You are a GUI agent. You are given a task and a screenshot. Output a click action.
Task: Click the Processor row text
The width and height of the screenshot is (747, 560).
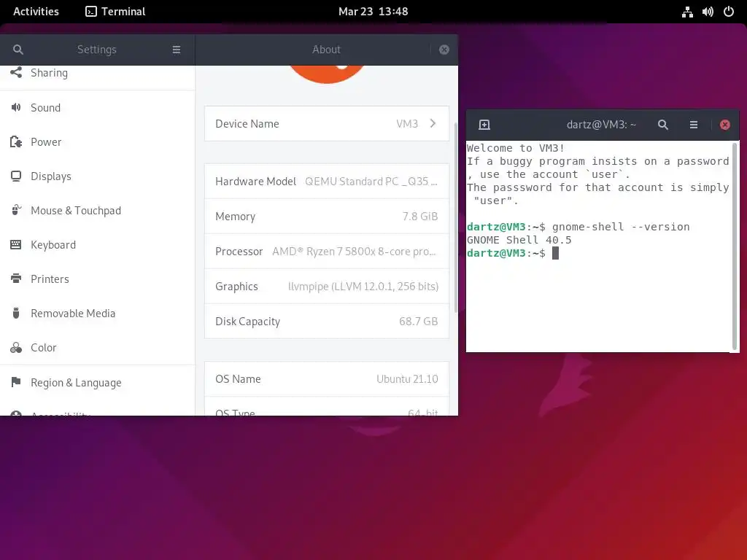pos(325,252)
